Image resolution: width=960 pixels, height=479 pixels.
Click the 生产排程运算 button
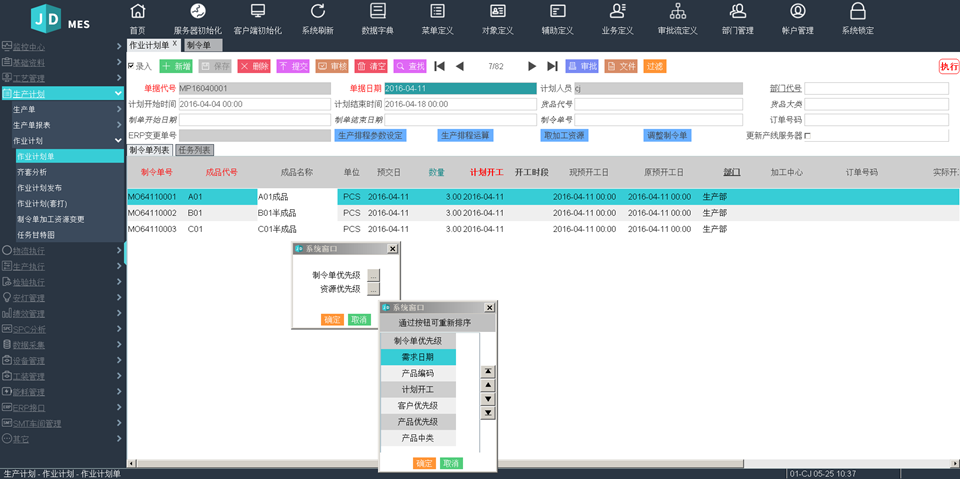[x=465, y=135]
